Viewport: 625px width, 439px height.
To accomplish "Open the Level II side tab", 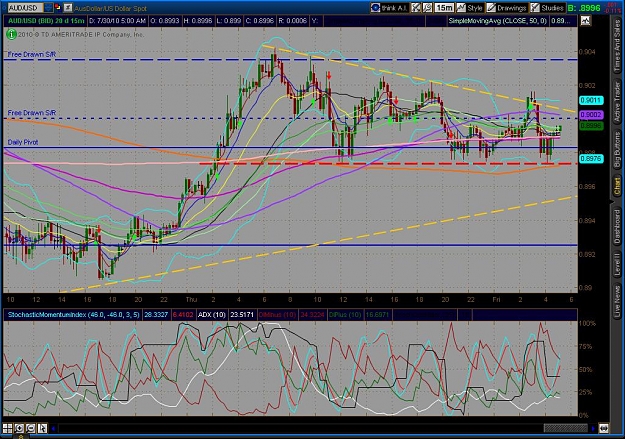I will point(617,264).
